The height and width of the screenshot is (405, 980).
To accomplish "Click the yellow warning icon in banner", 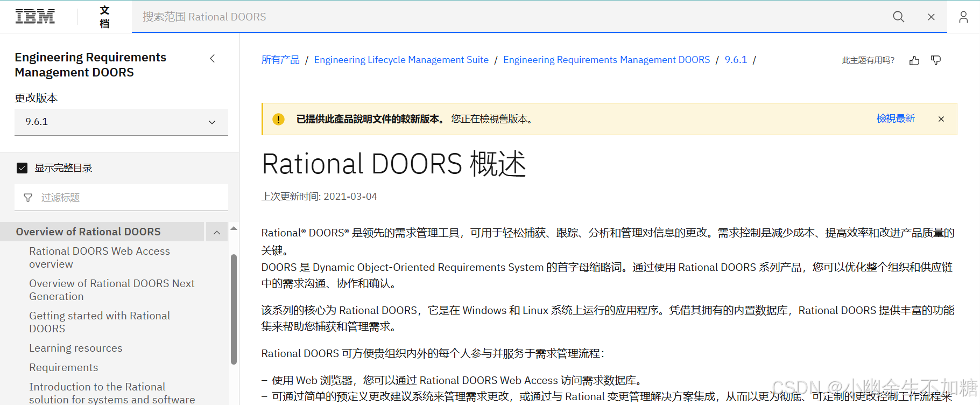I will (x=278, y=119).
